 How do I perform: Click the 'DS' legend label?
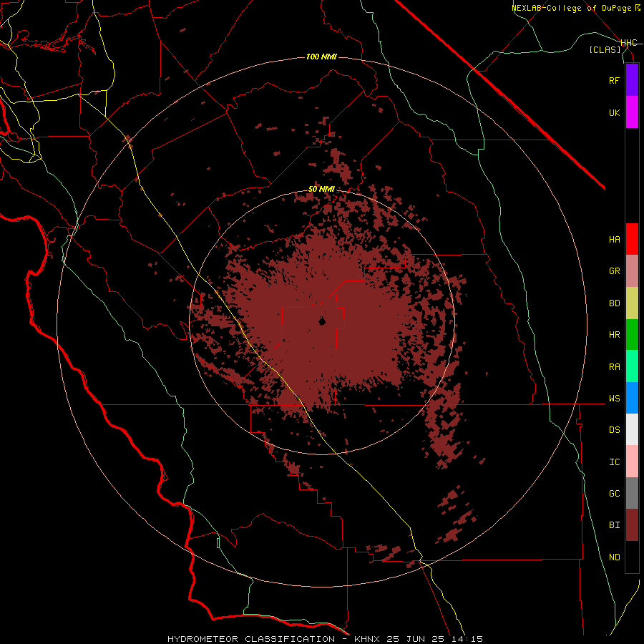pos(614,429)
